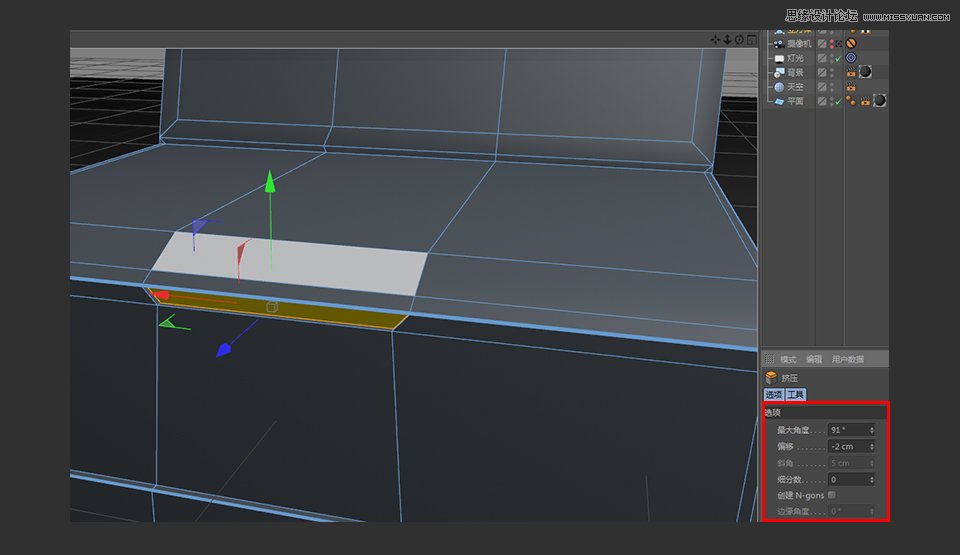Toggle visibility dots for 天空 object

831,87
